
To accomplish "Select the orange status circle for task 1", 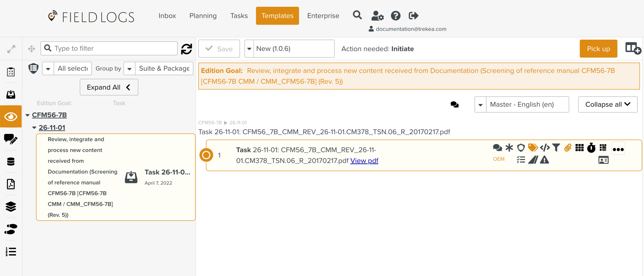I will click(206, 155).
